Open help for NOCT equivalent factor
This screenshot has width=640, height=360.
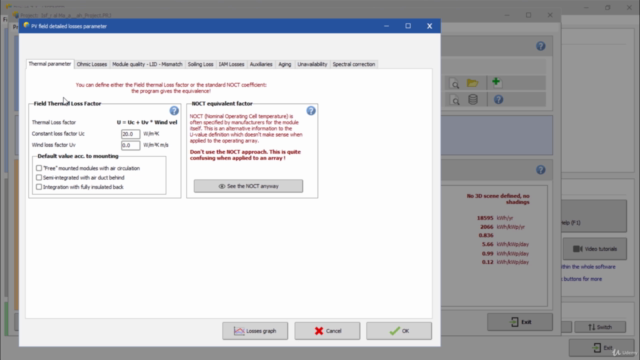311,111
